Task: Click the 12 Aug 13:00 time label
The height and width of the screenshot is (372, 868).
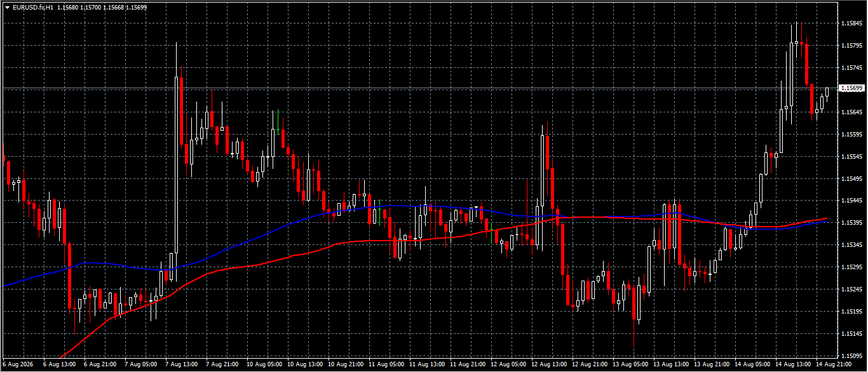Action: 548,365
